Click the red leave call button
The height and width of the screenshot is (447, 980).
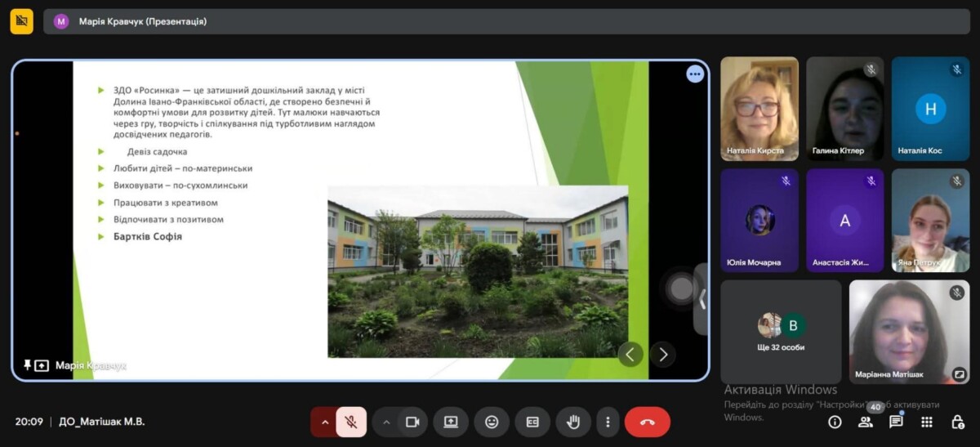647,422
